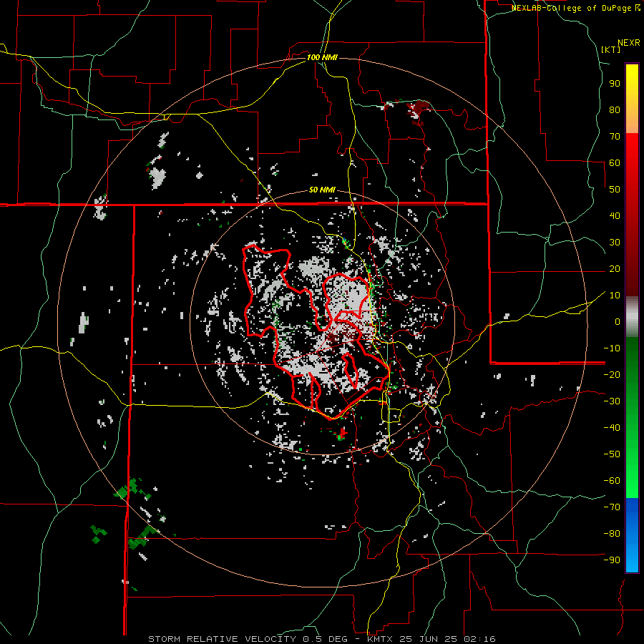Click the 70 value on the velocity scale

615,137
